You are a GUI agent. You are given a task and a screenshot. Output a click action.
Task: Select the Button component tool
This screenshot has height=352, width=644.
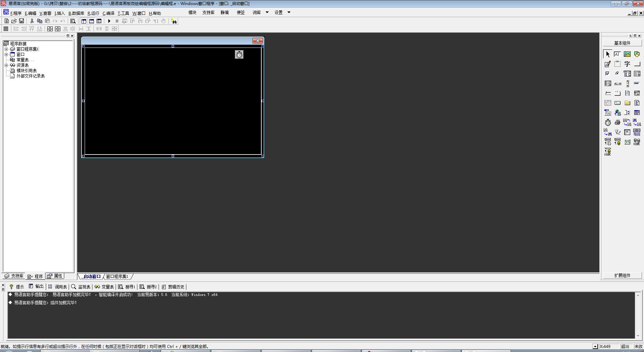pyautogui.click(x=637, y=64)
